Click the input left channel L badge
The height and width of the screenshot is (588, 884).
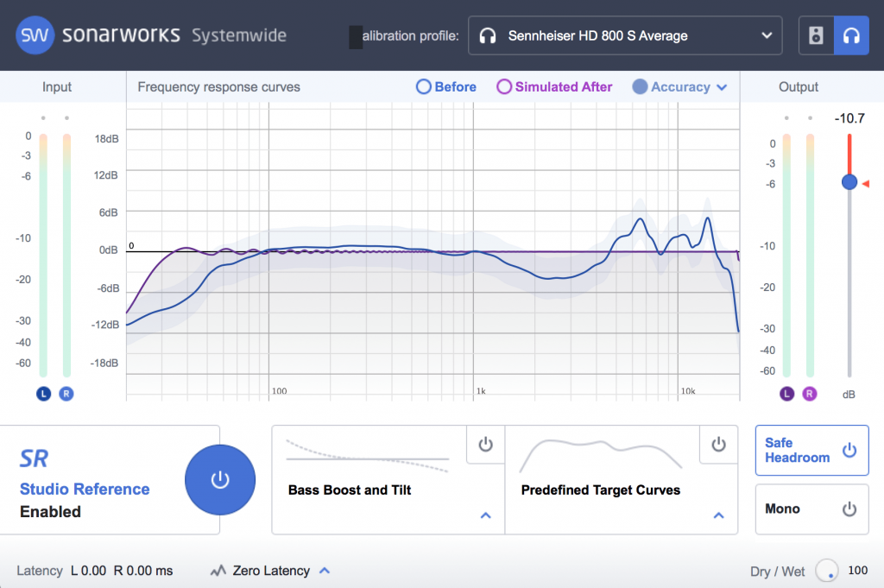pyautogui.click(x=43, y=394)
